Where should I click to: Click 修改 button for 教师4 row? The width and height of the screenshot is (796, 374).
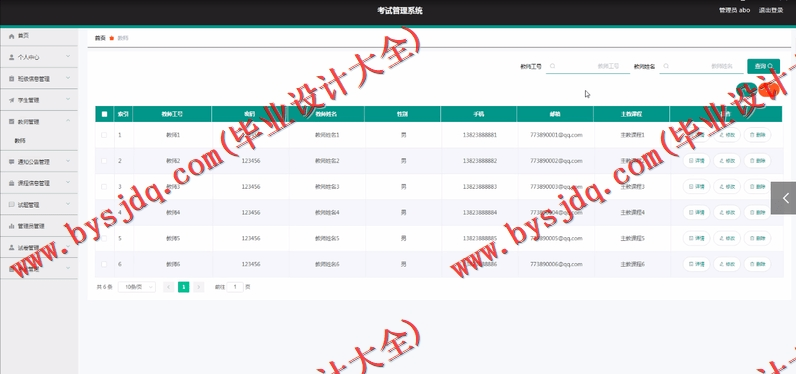point(727,213)
